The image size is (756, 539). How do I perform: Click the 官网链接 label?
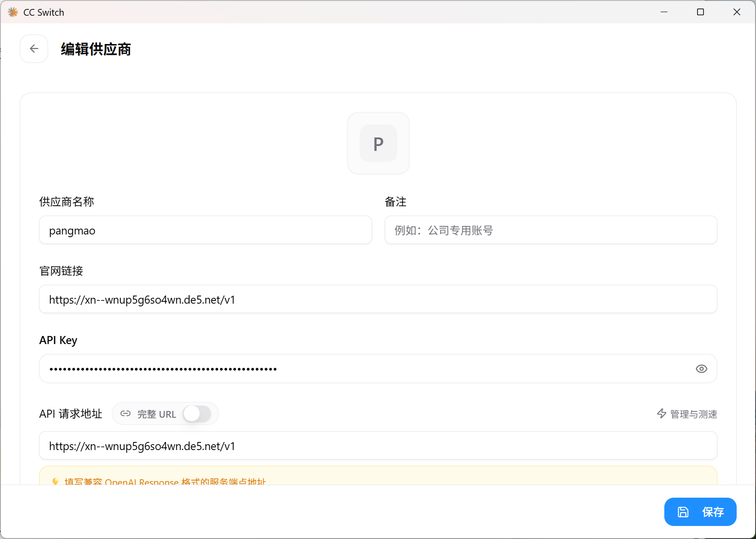[x=61, y=271]
